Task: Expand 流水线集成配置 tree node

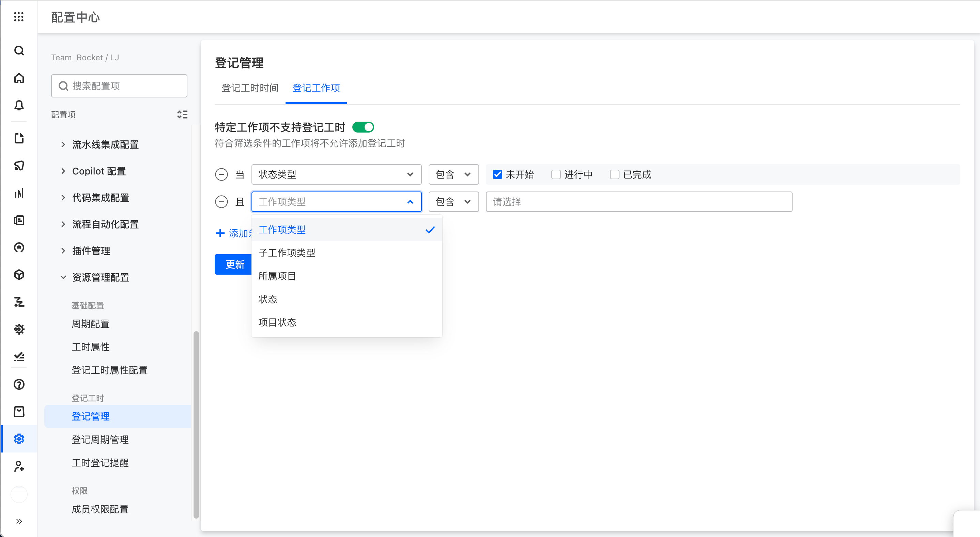Action: click(63, 144)
